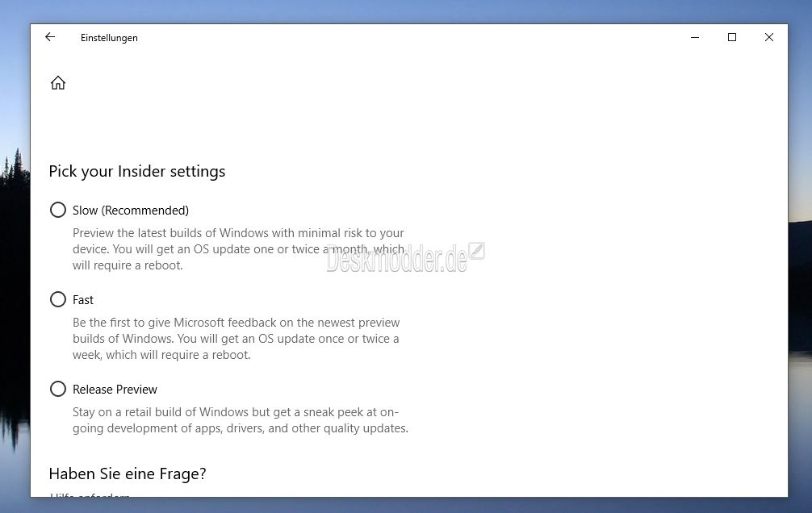Viewport: 812px width, 513px height.
Task: Click the Release Preview description paragraph
Action: pos(241,420)
